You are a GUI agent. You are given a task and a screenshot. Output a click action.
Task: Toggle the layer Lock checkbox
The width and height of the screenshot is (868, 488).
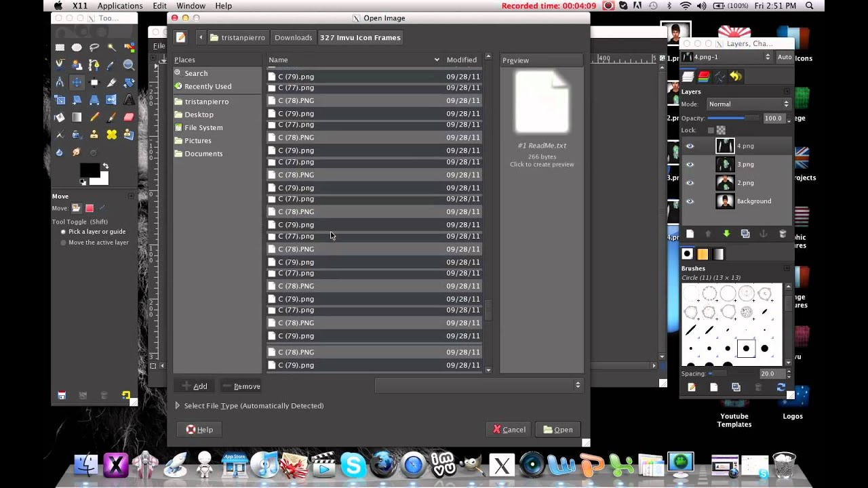710,130
